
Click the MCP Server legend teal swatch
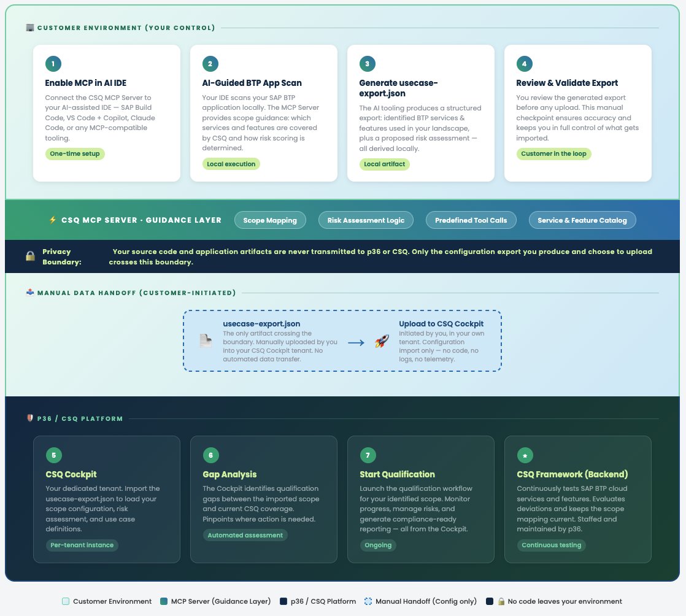click(x=164, y=601)
